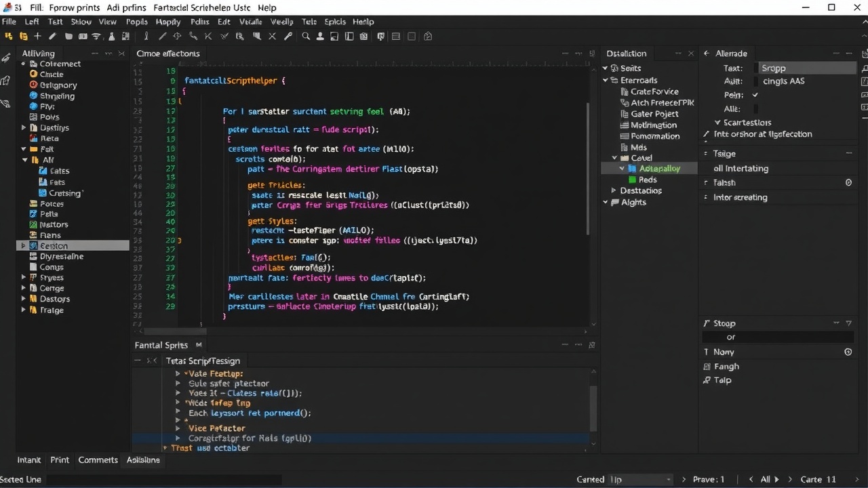
Task: Expand the Desttatios node
Action: coord(614,191)
